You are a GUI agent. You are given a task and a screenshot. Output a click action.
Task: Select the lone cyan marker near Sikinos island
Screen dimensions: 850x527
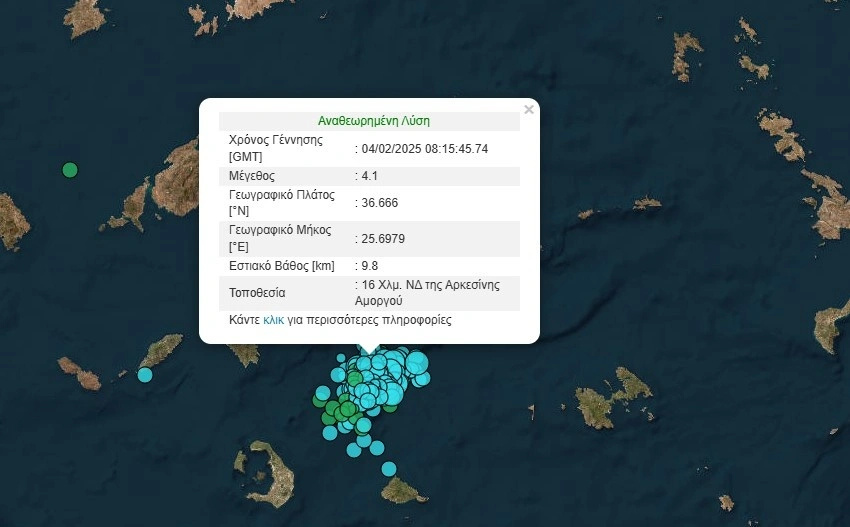[x=145, y=375]
